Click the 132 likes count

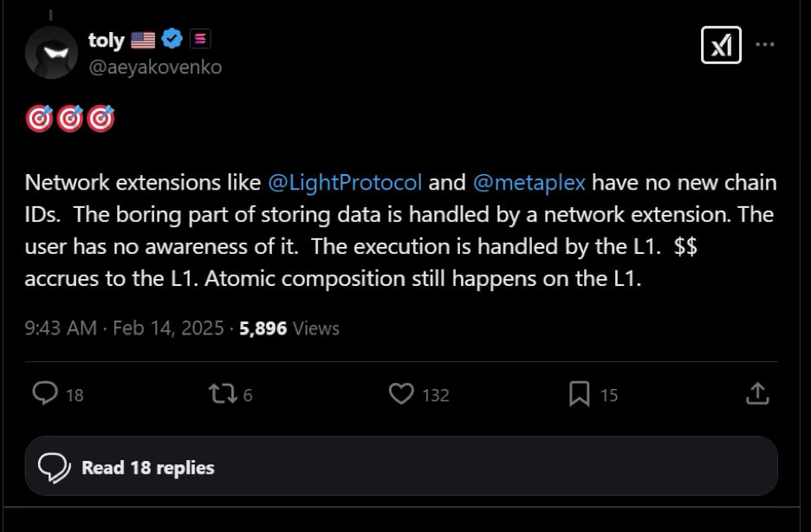click(x=436, y=395)
